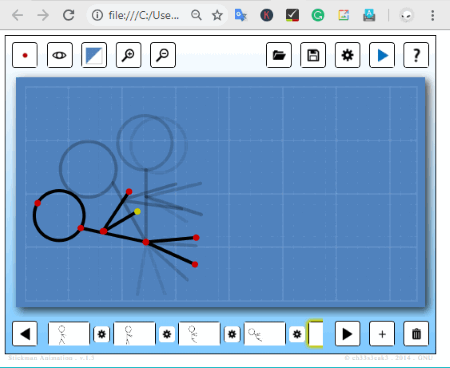Select the fourth frame thumbnail
The image size is (450, 368).
(x=265, y=334)
